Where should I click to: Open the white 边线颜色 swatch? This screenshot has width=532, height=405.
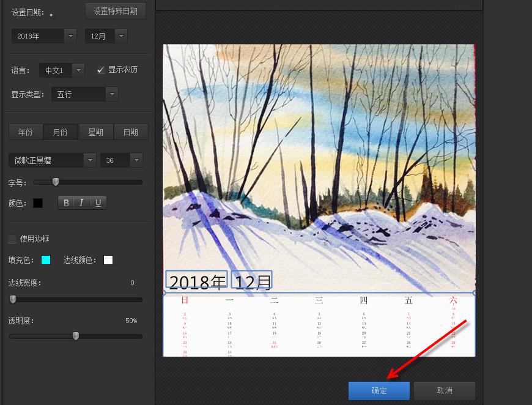[108, 260]
